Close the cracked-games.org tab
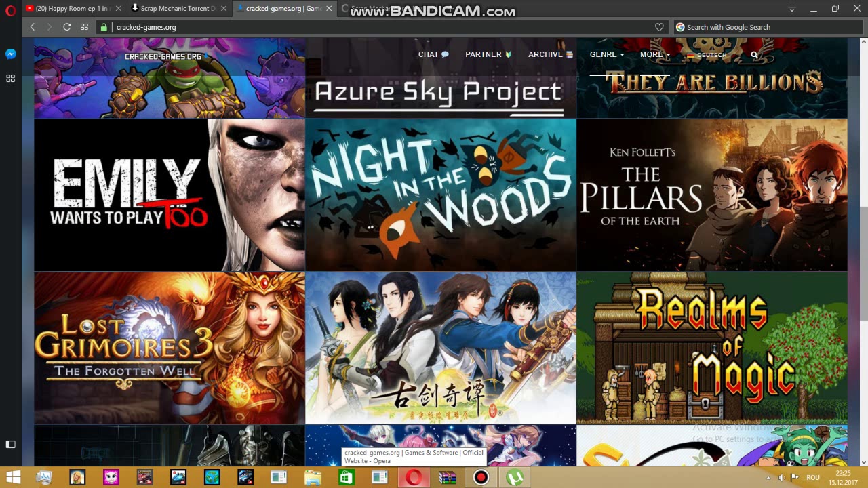Screen dimensions: 868x488 click(x=330, y=9)
